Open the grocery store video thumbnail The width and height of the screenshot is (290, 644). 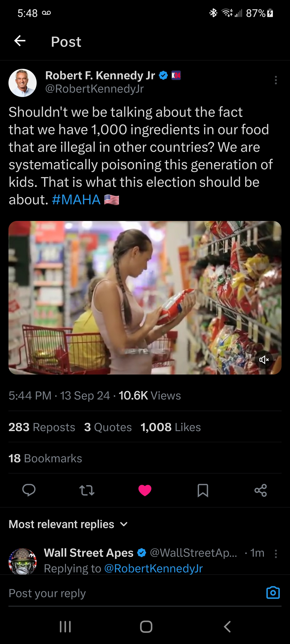coord(145,297)
